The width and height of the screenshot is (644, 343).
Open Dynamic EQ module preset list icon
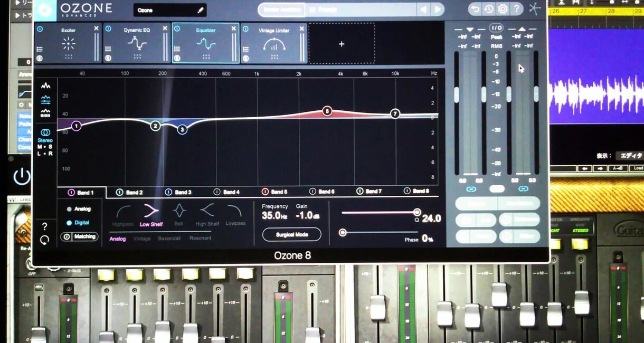coord(108,49)
